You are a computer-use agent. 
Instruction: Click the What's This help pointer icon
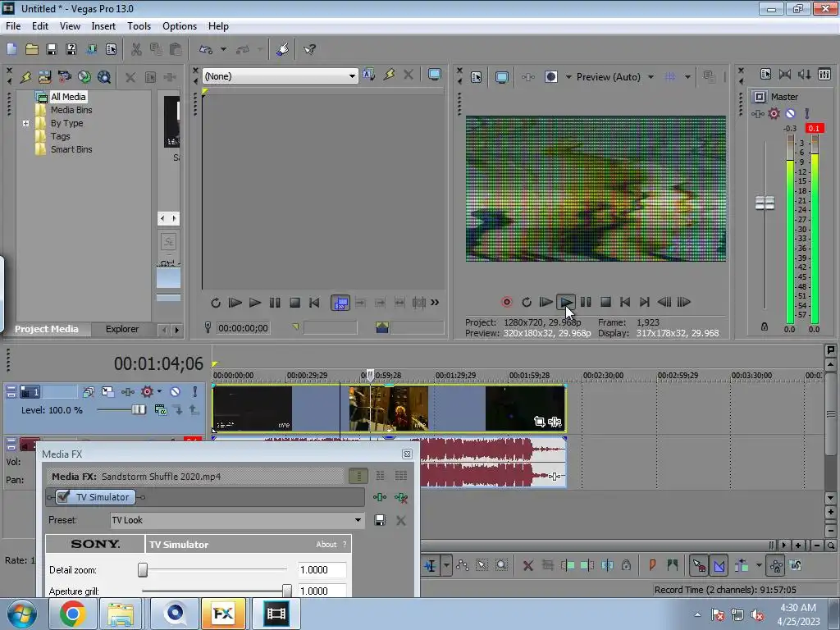[x=309, y=49]
